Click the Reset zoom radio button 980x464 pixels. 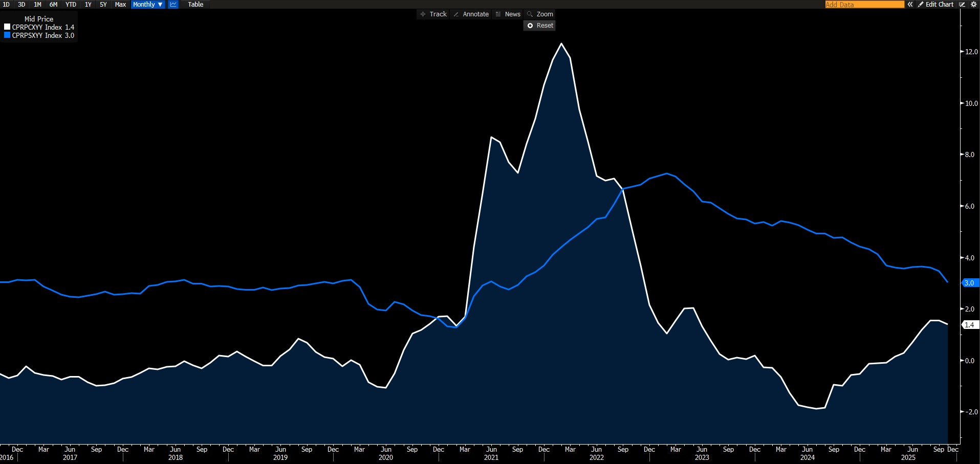click(x=530, y=26)
